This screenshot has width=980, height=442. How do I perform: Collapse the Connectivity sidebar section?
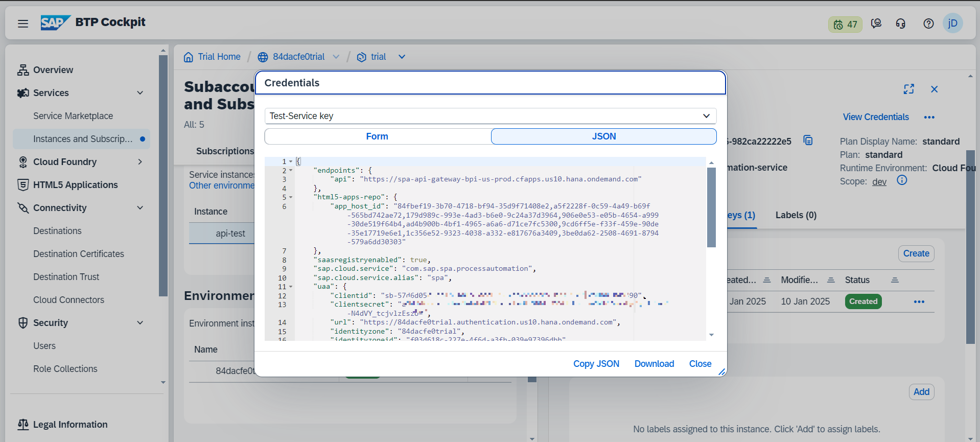[x=140, y=208]
